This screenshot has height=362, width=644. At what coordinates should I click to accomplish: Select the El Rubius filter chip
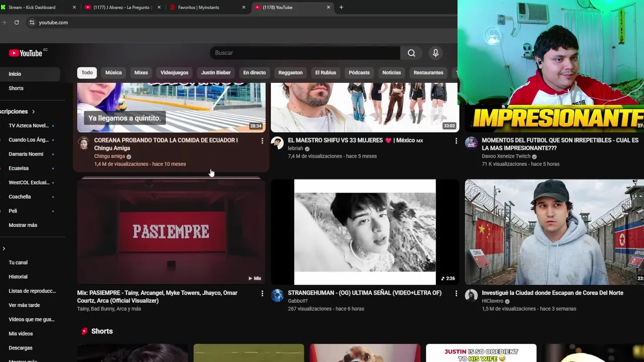click(326, 72)
